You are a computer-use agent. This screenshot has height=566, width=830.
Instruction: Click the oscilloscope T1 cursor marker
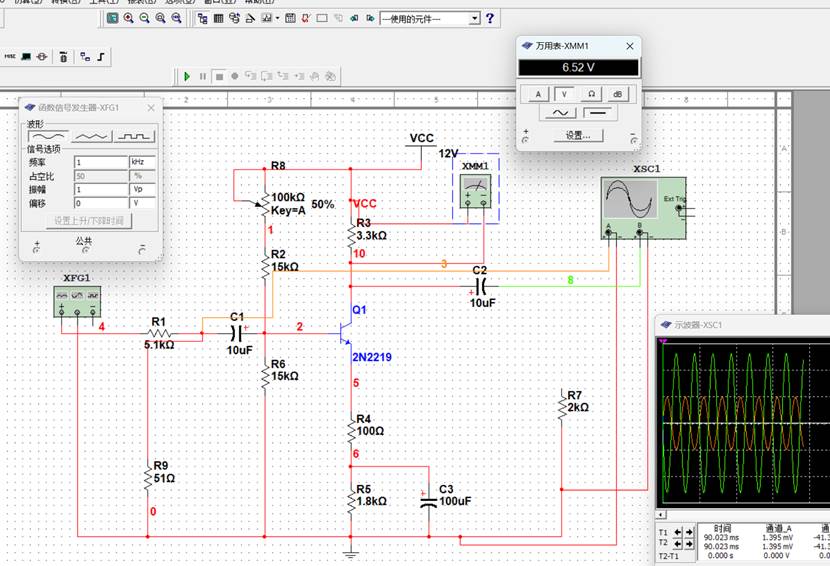click(x=663, y=342)
